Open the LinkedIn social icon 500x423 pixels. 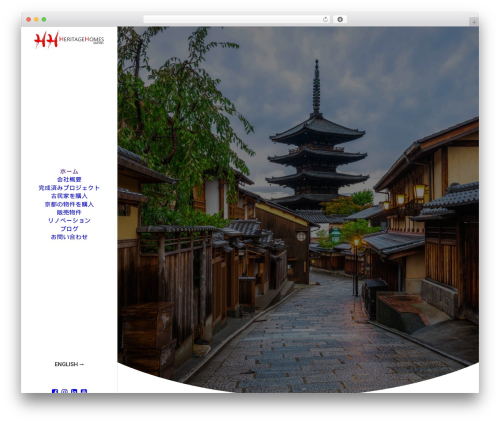74,391
